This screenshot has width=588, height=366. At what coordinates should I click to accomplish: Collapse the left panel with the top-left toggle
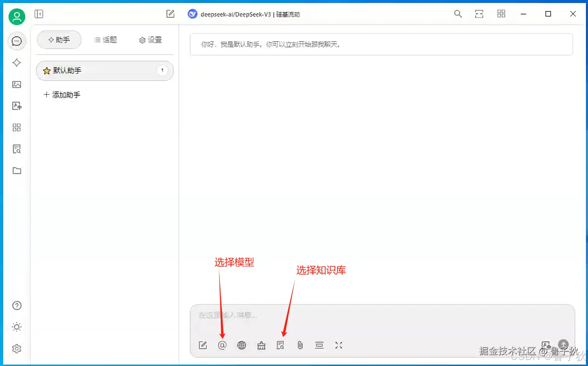pos(38,14)
